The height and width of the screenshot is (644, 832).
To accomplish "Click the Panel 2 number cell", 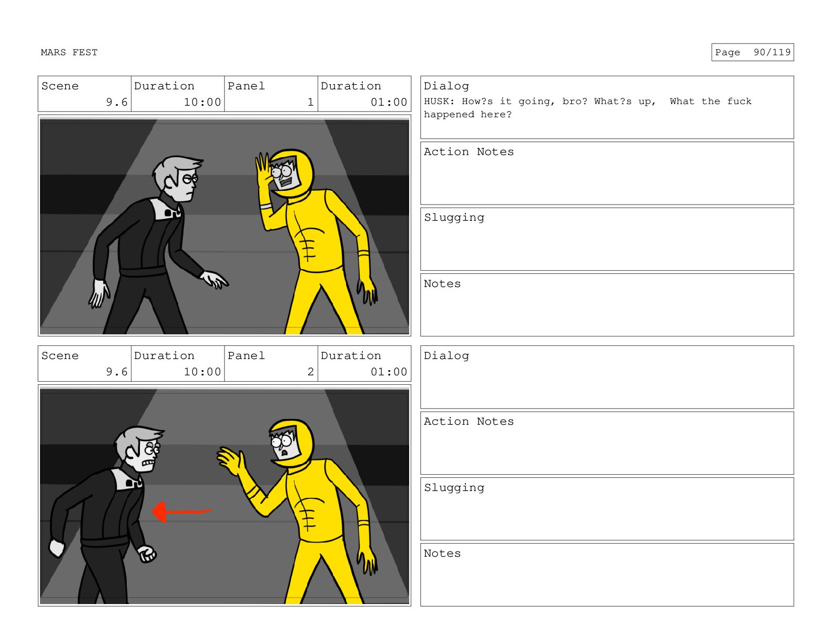I will point(271,364).
